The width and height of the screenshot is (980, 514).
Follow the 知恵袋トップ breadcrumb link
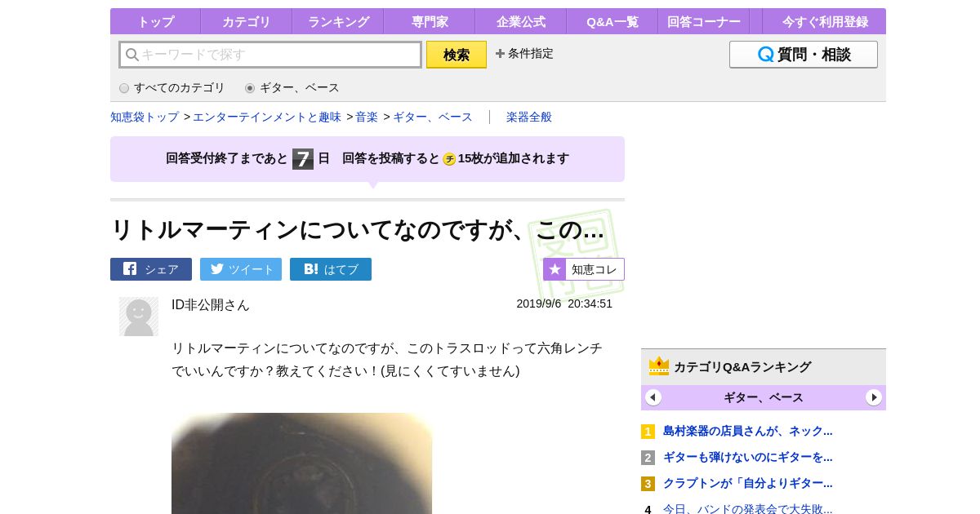[145, 117]
